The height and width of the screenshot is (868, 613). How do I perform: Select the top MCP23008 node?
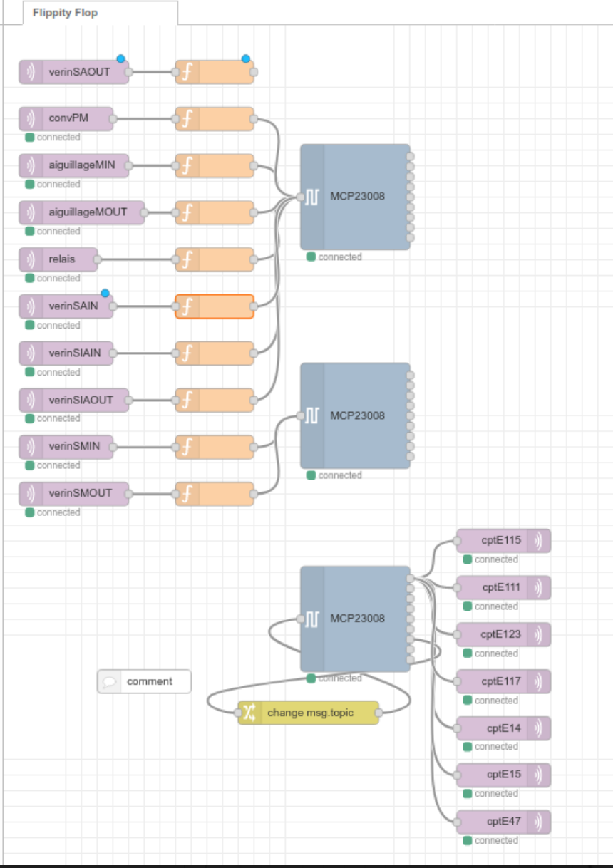(356, 197)
